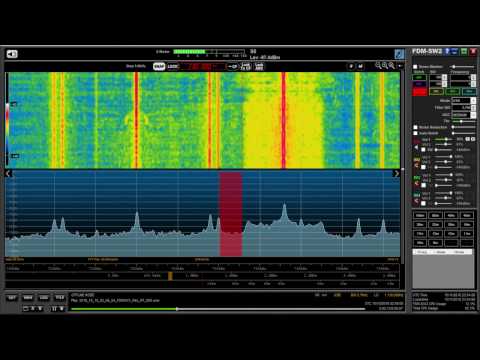This screenshot has height=360, width=480.
Task: Click the red filter passband in the spectrum
Action: [231, 214]
